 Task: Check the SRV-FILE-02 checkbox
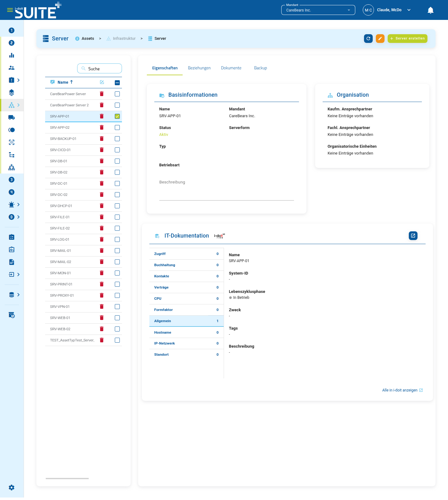pyautogui.click(x=117, y=228)
